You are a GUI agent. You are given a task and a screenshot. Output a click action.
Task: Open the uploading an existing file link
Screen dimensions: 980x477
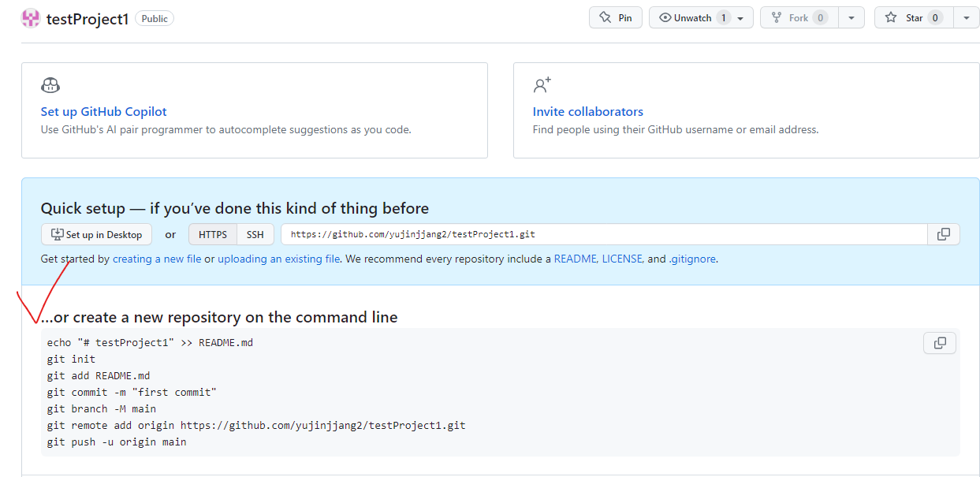(279, 259)
